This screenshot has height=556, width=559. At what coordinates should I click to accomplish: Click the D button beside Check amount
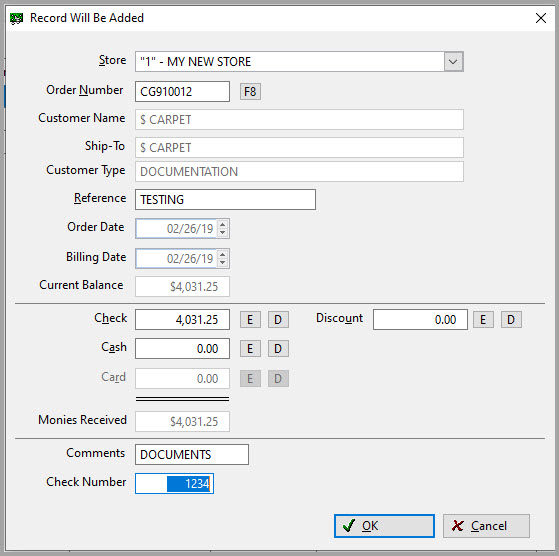pos(278,319)
